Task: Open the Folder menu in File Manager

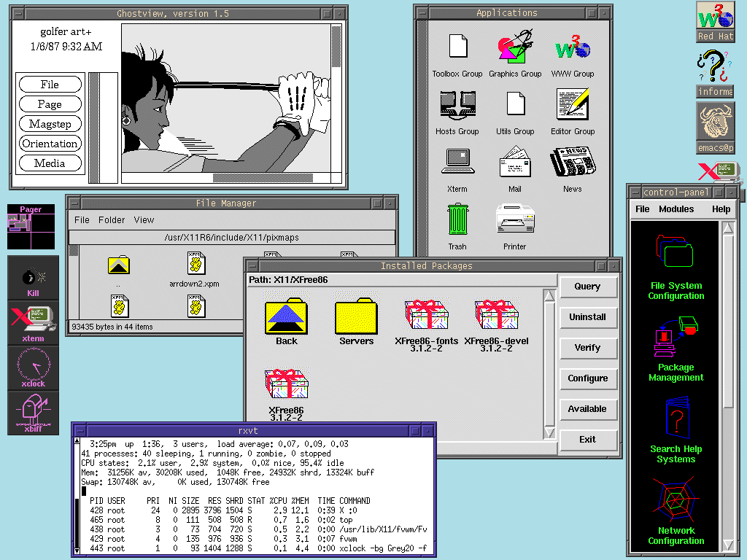Action: click(x=112, y=220)
